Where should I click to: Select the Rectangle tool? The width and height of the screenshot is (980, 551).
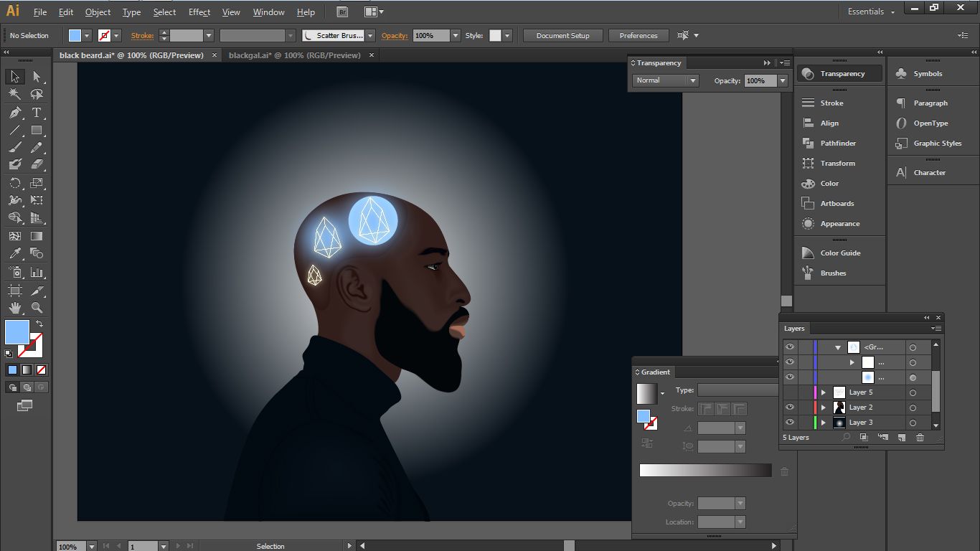[x=37, y=130]
